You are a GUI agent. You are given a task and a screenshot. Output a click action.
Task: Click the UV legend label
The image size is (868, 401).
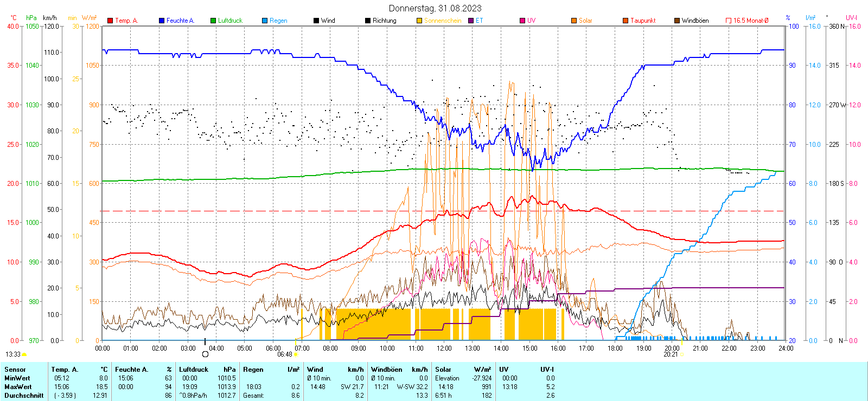[531, 21]
